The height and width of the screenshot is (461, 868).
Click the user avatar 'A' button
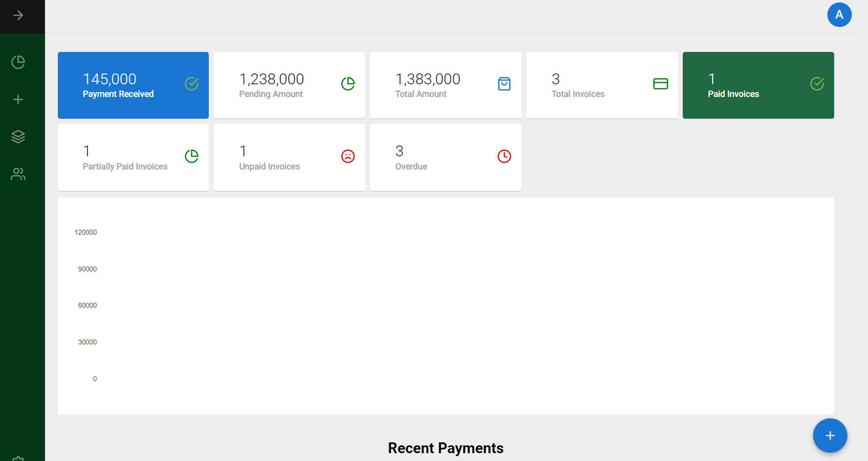click(839, 15)
